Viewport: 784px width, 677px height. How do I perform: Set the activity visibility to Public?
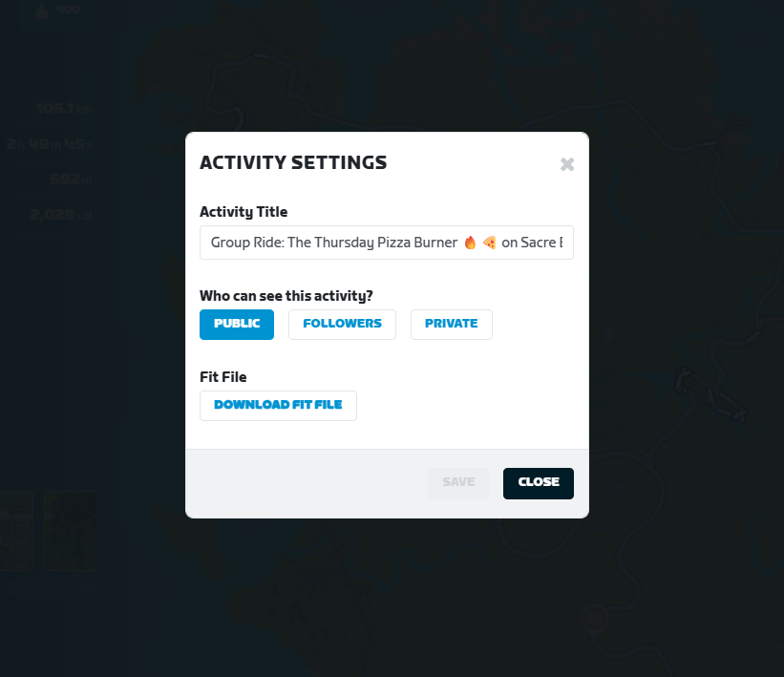(x=237, y=324)
